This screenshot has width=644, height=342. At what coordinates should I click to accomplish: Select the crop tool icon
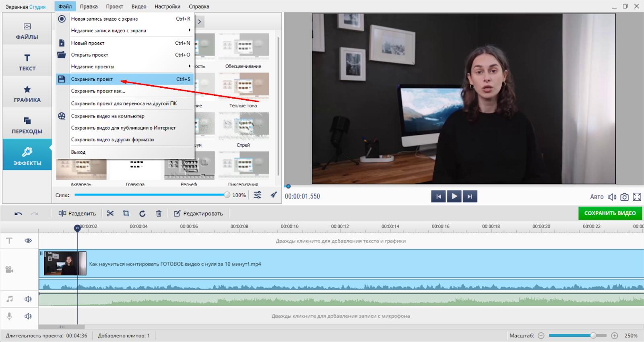pyautogui.click(x=126, y=214)
